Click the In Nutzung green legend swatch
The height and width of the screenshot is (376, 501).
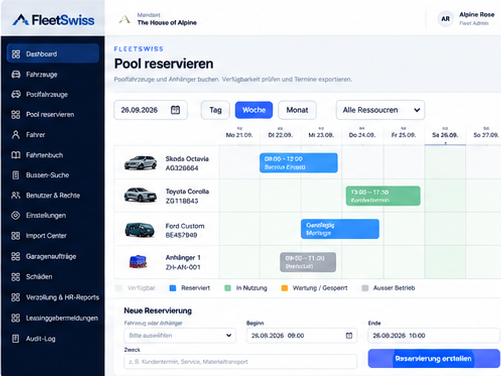228,288
